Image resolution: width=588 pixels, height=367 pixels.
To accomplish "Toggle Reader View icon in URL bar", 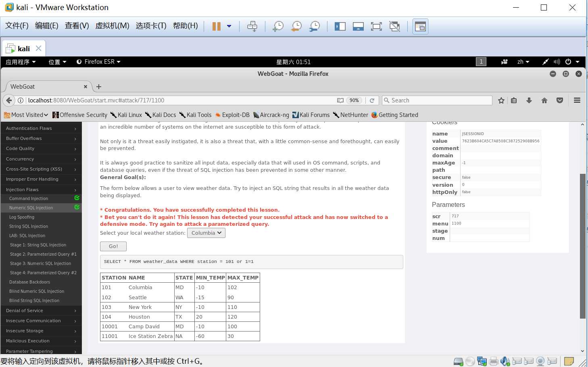I will (x=340, y=100).
